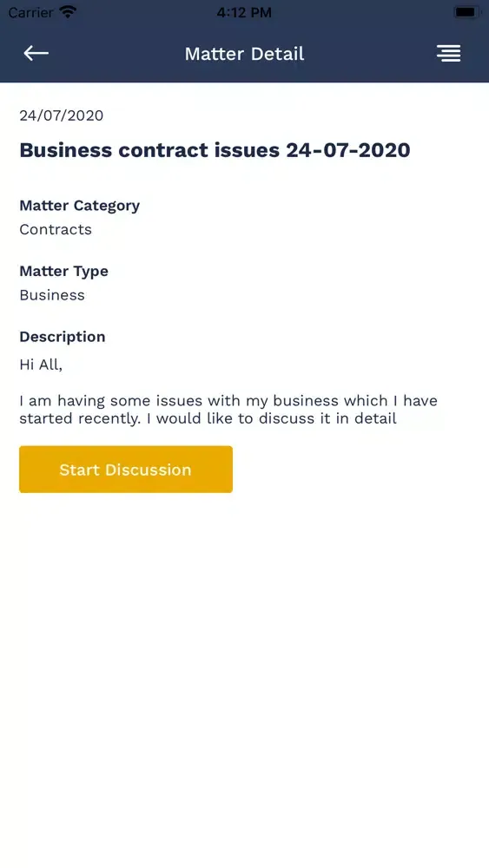
Task: Tap the Start Discussion button
Action: [126, 470]
